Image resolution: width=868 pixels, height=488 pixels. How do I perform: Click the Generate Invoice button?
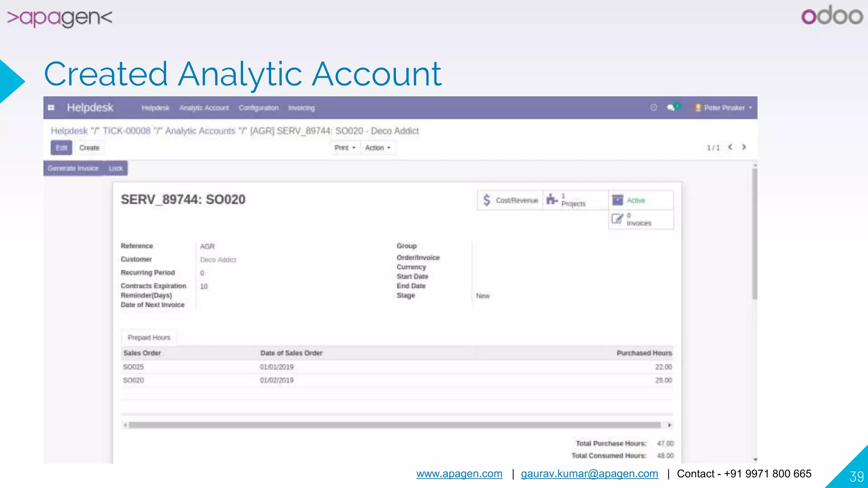pyautogui.click(x=73, y=169)
